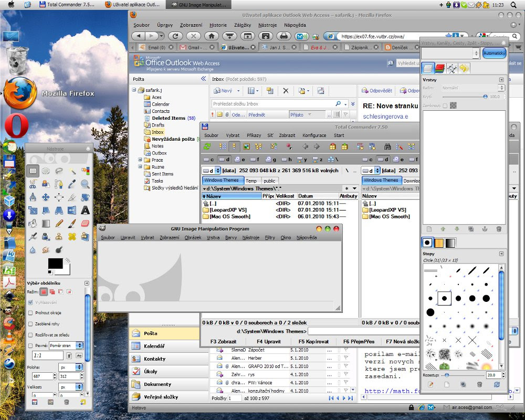Click the Total Commander binoculars search icon
Image resolution: width=525 pixels, height=420 pixels.
pyautogui.click(x=387, y=146)
